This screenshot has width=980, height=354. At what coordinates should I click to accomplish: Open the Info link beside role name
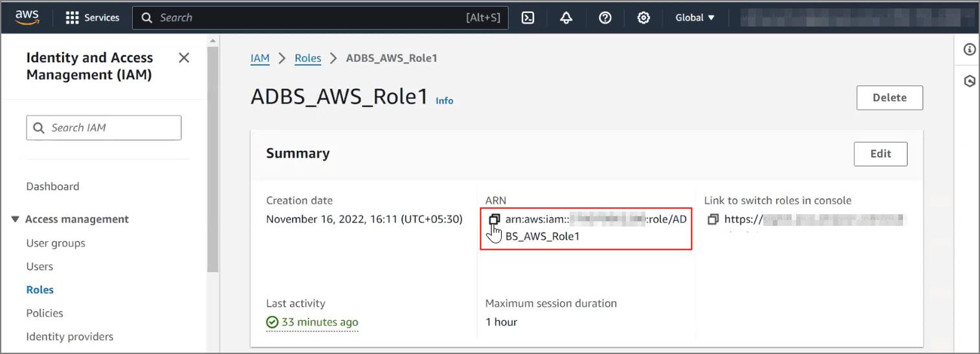pyautogui.click(x=444, y=101)
